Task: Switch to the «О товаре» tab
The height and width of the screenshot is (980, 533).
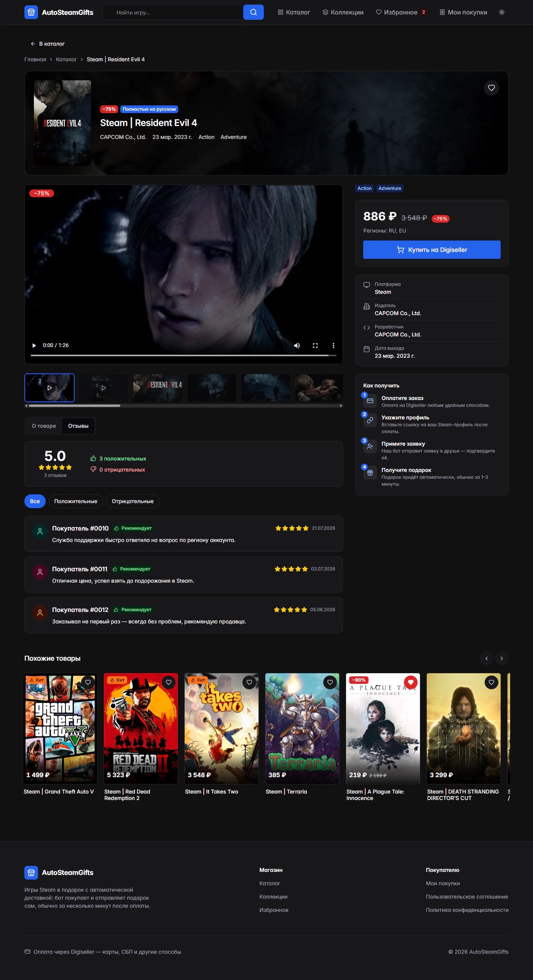Action: tap(44, 426)
